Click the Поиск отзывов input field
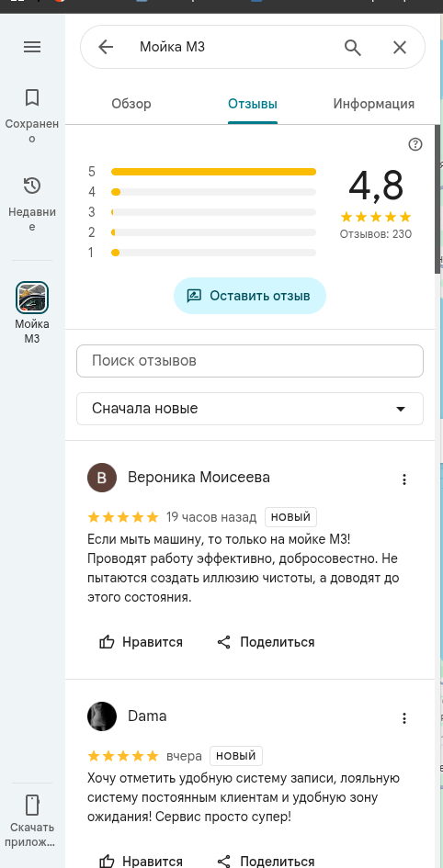443x868 pixels. tap(250, 361)
